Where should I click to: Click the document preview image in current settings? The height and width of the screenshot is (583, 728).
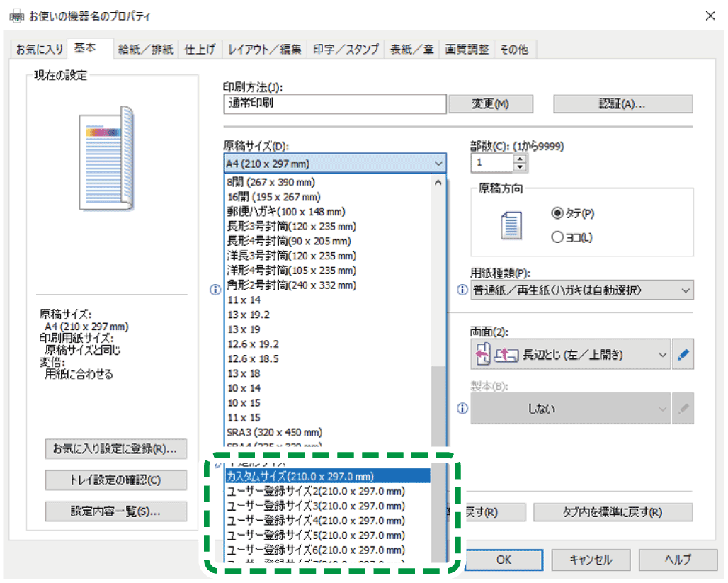[x=106, y=158]
